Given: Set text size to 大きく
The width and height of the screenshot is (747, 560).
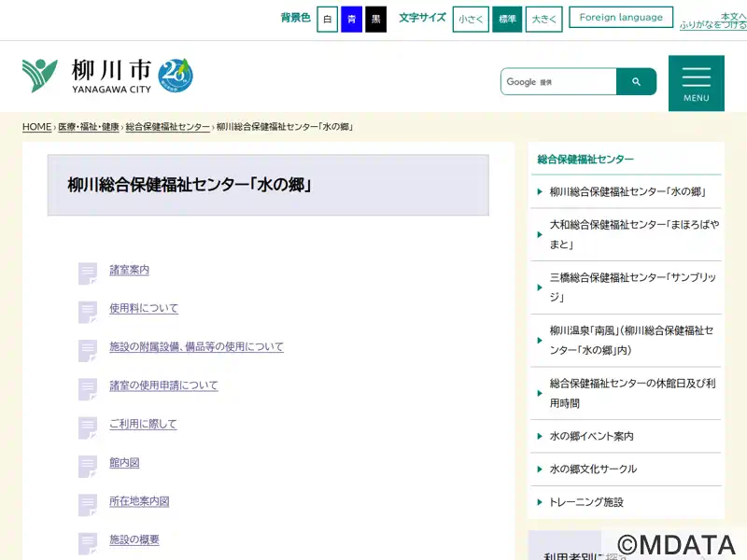Looking at the screenshot, I should (543, 20).
